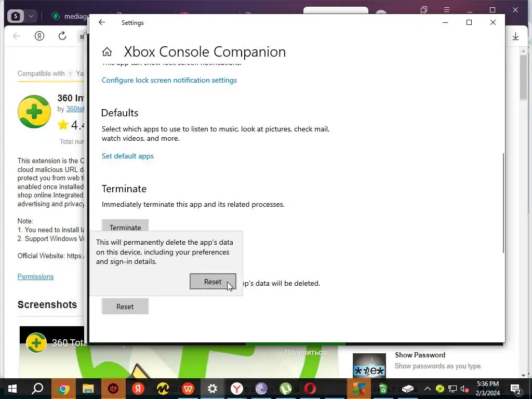The image size is (532, 399).
Task: Open the Permissions link in browser page
Action: [36, 276]
